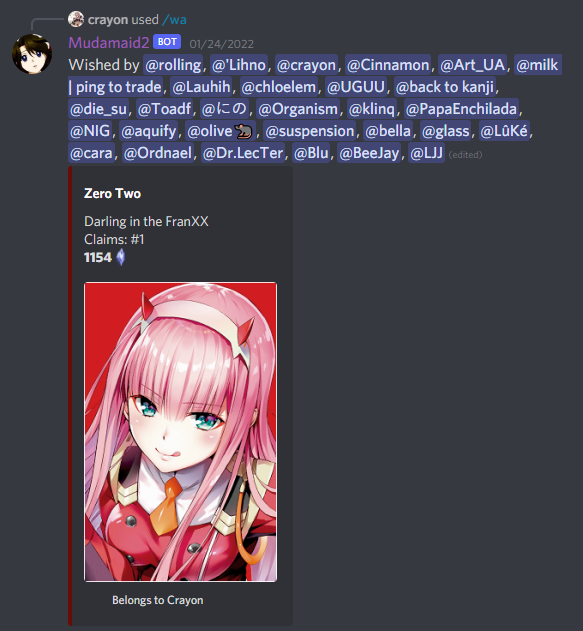Click the 01/24/2022 message timestamp
Image resolution: width=583 pixels, height=631 pixels.
point(222,43)
